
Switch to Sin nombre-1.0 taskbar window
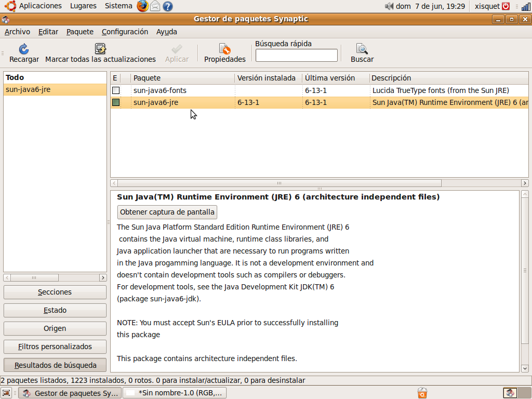(x=175, y=393)
